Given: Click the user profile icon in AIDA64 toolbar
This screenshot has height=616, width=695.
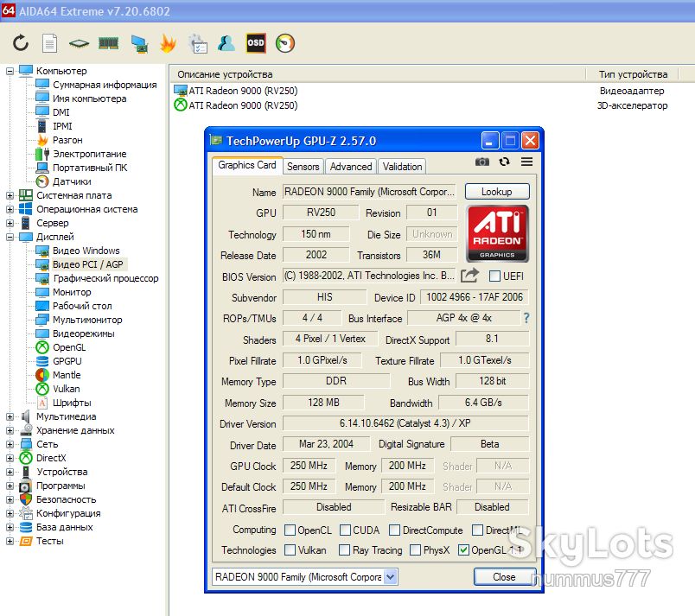Looking at the screenshot, I should tap(226, 43).
